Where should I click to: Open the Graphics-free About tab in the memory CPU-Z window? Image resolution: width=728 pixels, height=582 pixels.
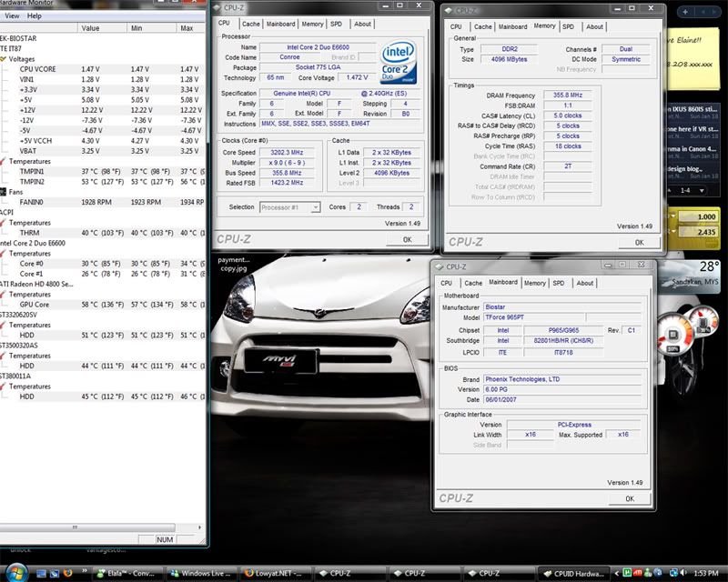point(594,27)
